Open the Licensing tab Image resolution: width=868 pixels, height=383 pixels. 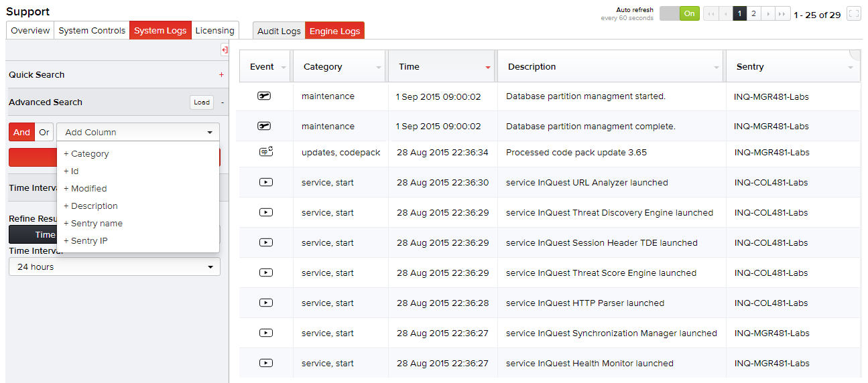click(214, 31)
